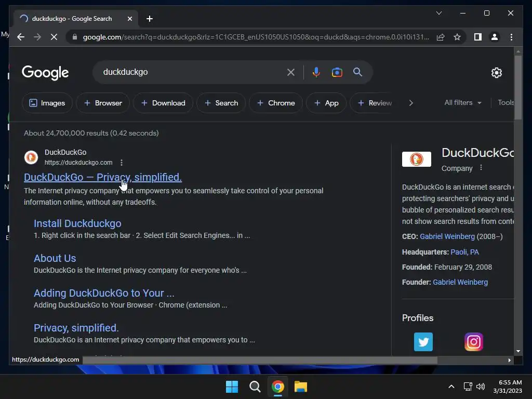Open the Twitter profile icon
Viewport: 532px width, 399px height.
[423, 342]
